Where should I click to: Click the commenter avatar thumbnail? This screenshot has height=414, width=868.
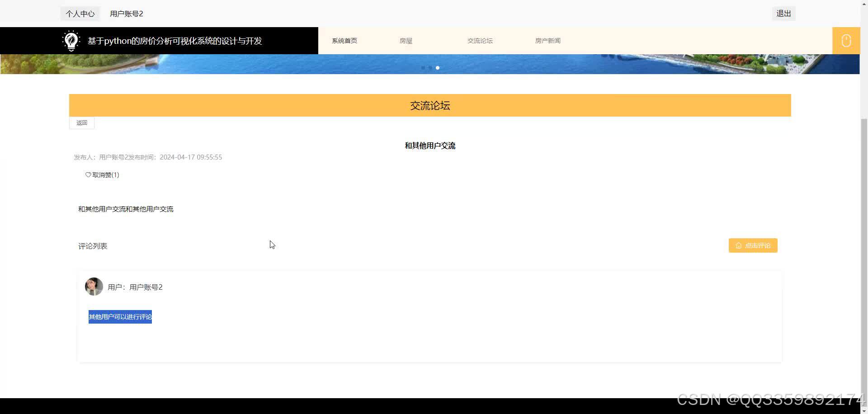(94, 287)
